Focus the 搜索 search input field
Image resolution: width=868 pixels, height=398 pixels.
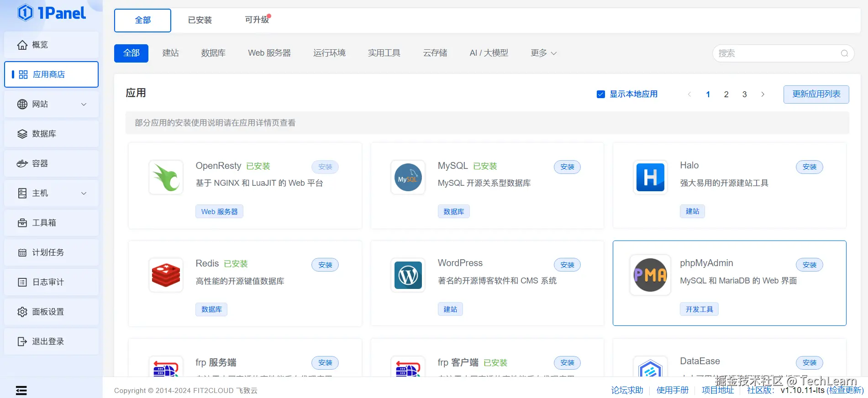coord(783,53)
